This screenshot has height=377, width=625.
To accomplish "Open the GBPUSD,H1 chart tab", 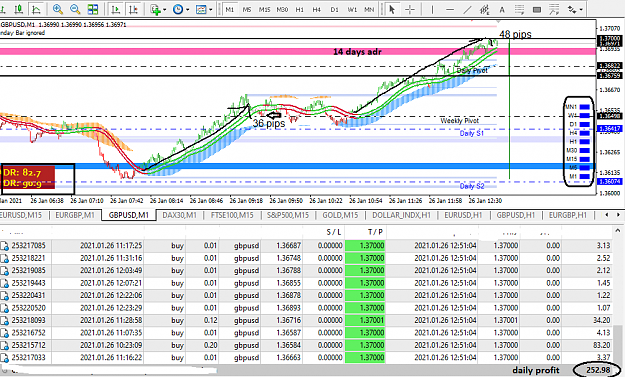I will pos(515,215).
